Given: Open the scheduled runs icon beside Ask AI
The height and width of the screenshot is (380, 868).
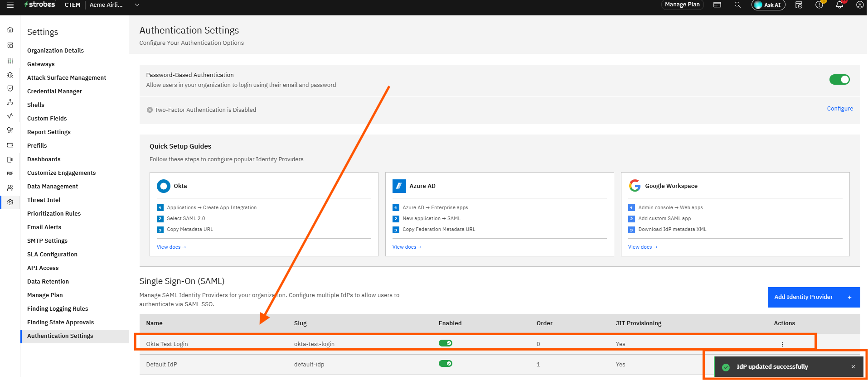Looking at the screenshot, I should tap(799, 5).
